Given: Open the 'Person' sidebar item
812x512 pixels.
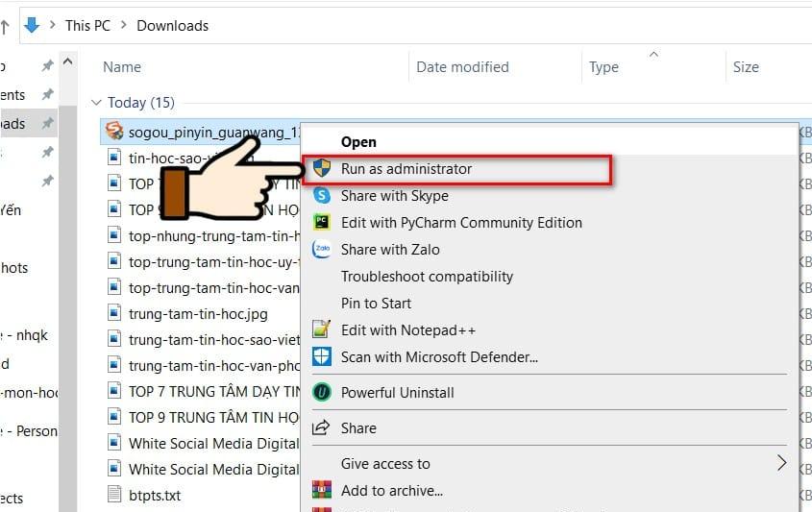Looking at the screenshot, I should pos(29,430).
